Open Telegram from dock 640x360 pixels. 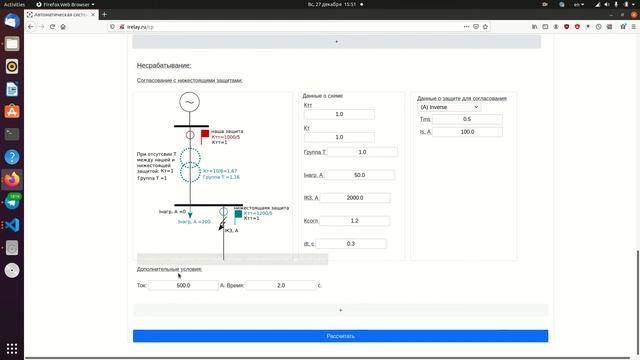[x=12, y=202]
